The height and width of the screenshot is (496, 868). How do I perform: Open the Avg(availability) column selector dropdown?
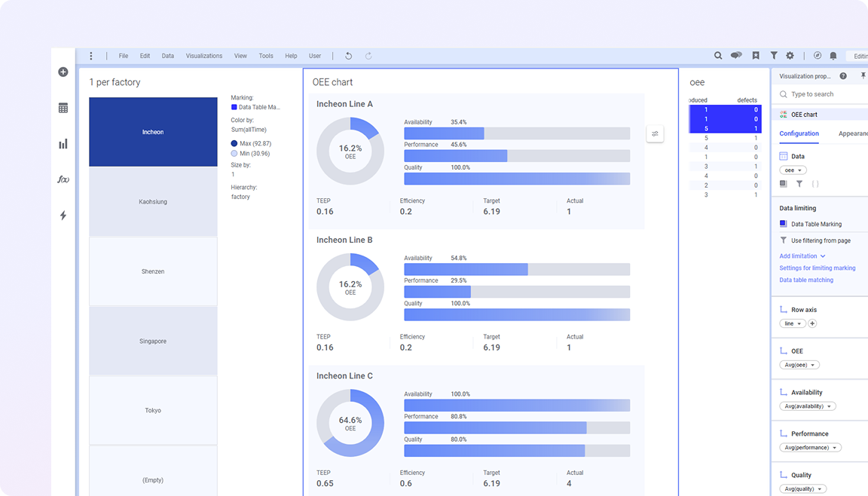808,406
